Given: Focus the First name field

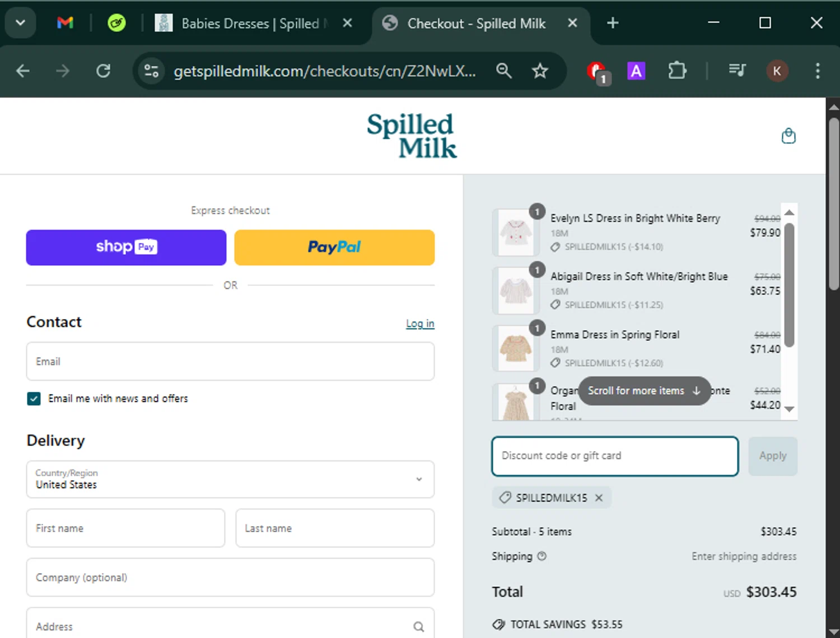Looking at the screenshot, I should tap(125, 528).
